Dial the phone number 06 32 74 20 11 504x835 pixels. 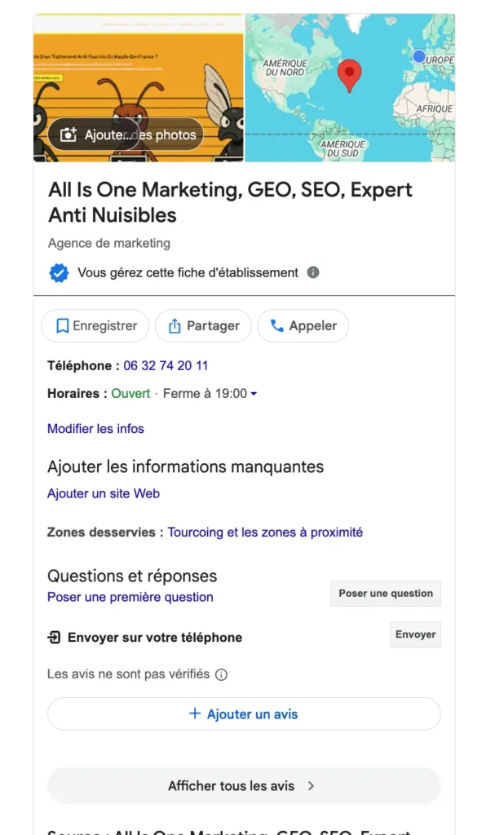coord(166,366)
